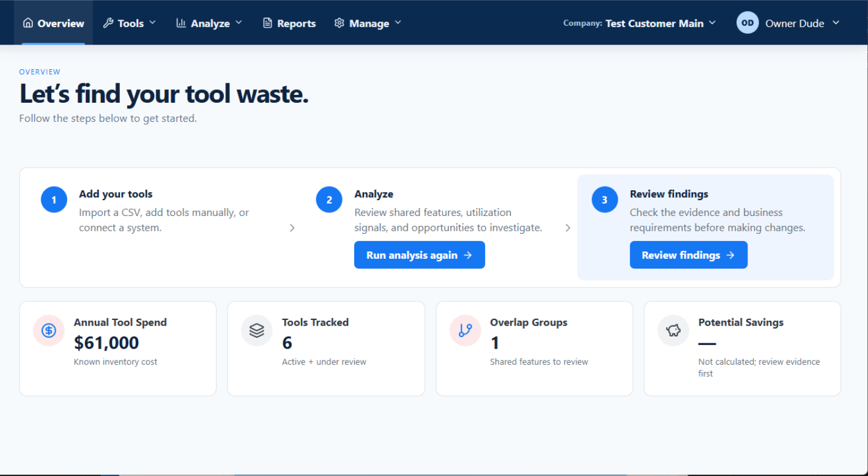Click the home icon beside Overview
Screen dimensions: 868x476
pyautogui.click(x=28, y=23)
